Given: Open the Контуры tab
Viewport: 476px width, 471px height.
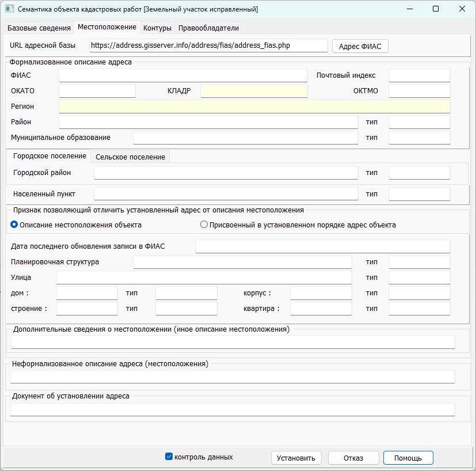Looking at the screenshot, I should [x=157, y=28].
